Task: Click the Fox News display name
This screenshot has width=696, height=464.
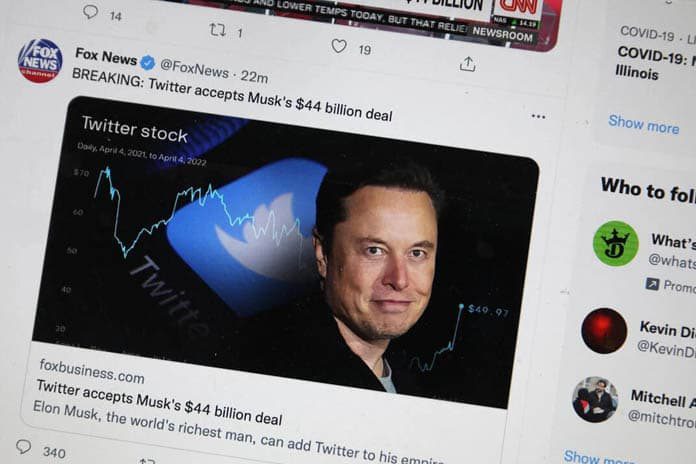Action: click(106, 56)
